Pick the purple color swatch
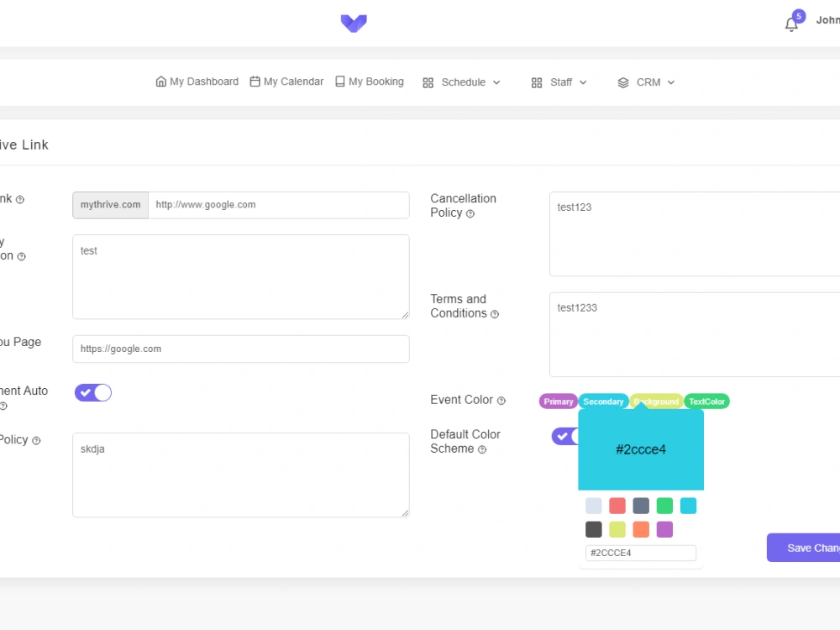Screen dimensions: 840x630 pos(664,529)
